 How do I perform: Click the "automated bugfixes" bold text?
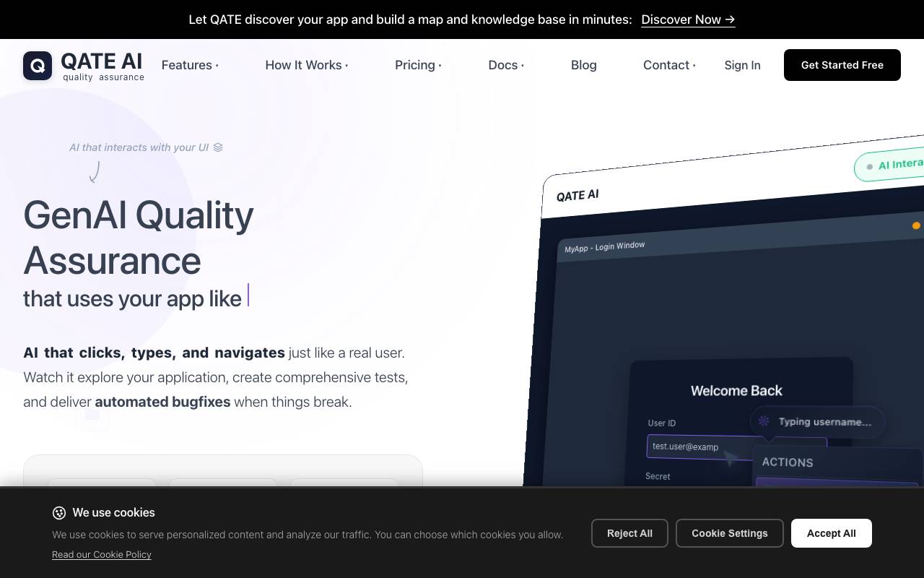162,402
